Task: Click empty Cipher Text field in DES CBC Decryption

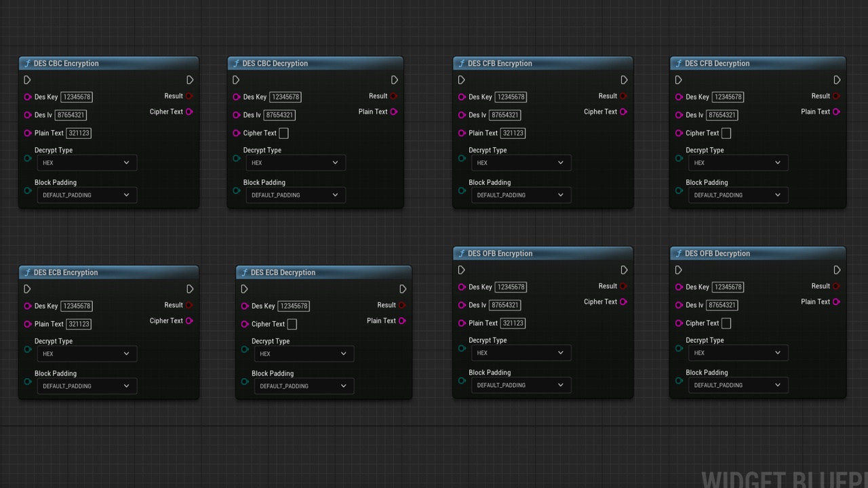Action: click(x=283, y=134)
